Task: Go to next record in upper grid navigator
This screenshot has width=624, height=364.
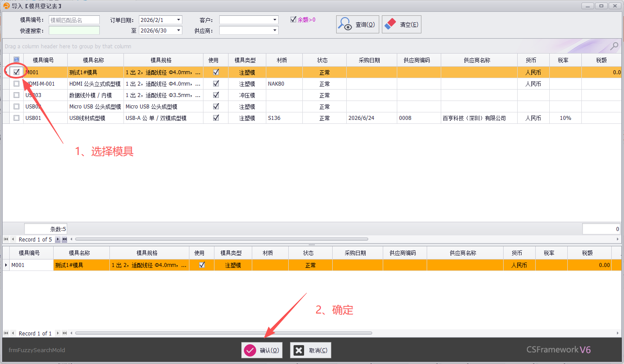Action: click(58, 239)
